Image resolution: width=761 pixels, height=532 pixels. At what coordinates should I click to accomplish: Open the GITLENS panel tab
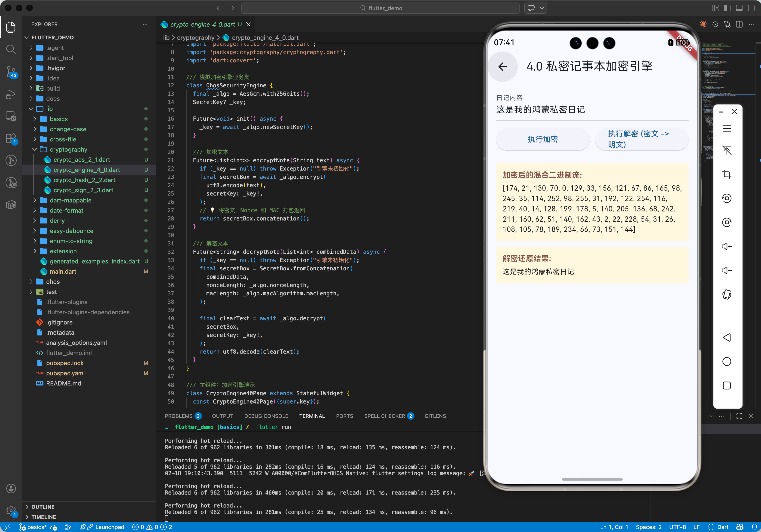tap(435, 416)
